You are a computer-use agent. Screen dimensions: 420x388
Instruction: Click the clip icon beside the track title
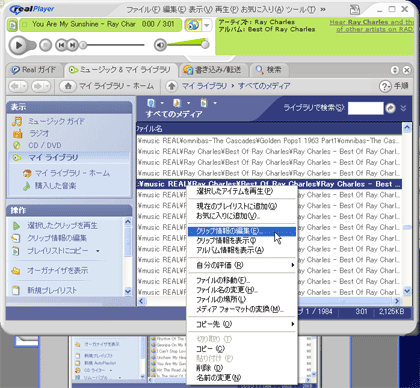(13, 25)
